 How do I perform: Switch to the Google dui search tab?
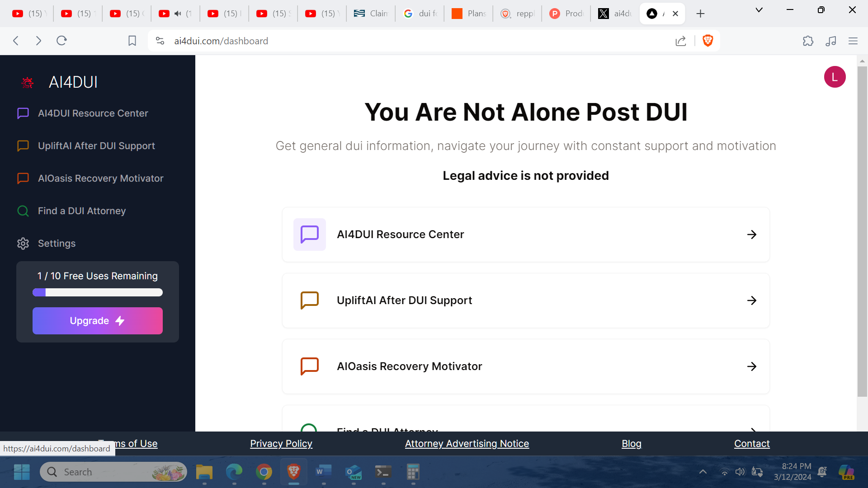pyautogui.click(x=420, y=14)
